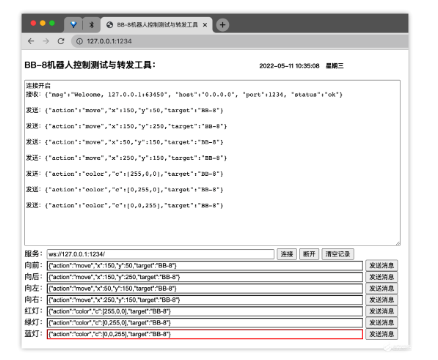
Task: Focus the 服务 websocket URL field
Action: (x=161, y=254)
